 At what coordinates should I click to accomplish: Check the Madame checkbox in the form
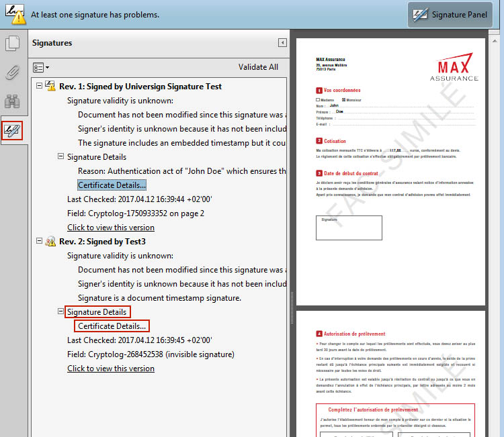point(319,100)
